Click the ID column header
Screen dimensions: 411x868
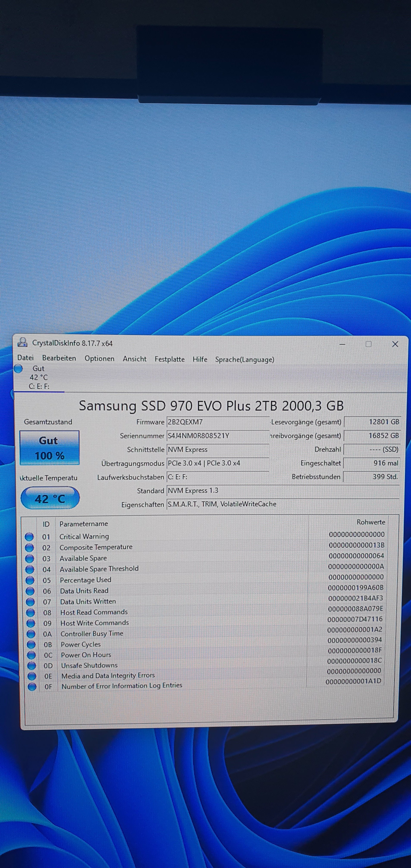(x=46, y=524)
